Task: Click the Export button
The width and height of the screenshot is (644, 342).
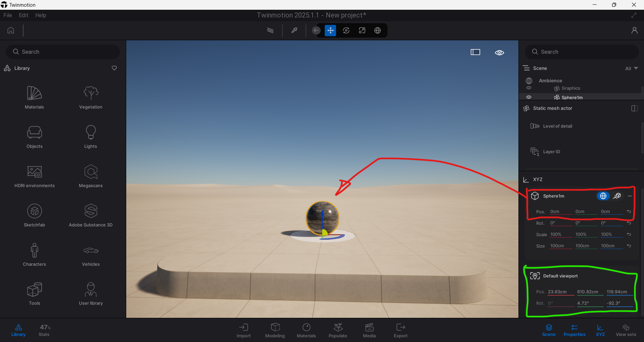Action: point(401,330)
